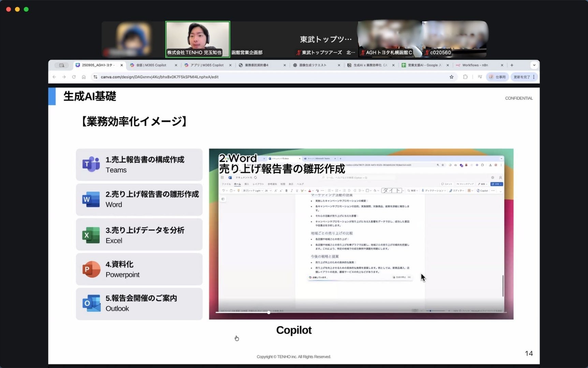Click the slide page number 14
The image size is (588, 368).
(x=529, y=353)
